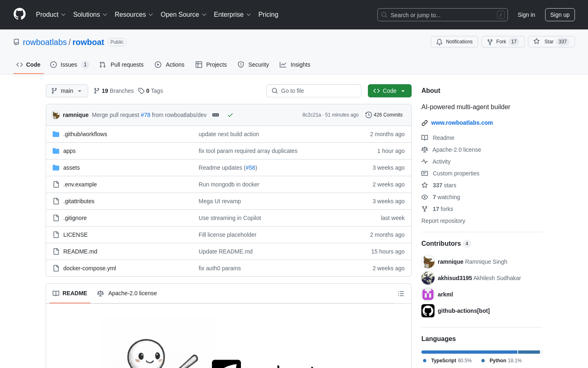The height and width of the screenshot is (368, 588).
Task: Open the Solutions dropdown menu
Action: tap(90, 14)
